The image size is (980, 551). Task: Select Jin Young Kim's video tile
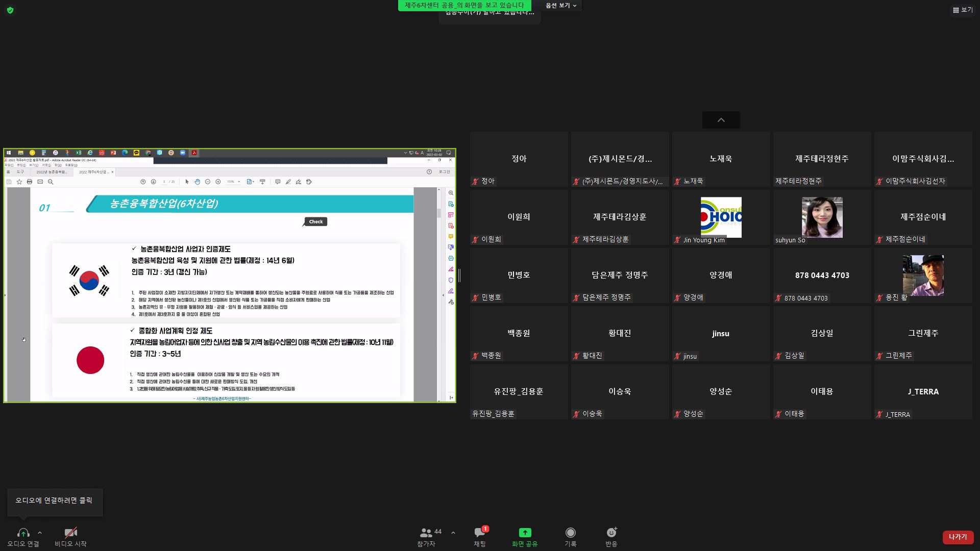pyautogui.click(x=721, y=217)
